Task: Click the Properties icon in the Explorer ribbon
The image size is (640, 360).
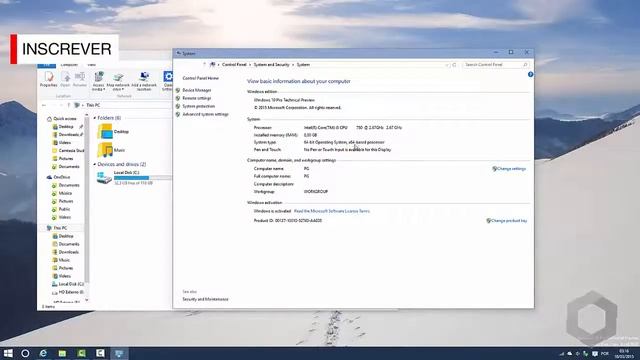Action: point(49,79)
